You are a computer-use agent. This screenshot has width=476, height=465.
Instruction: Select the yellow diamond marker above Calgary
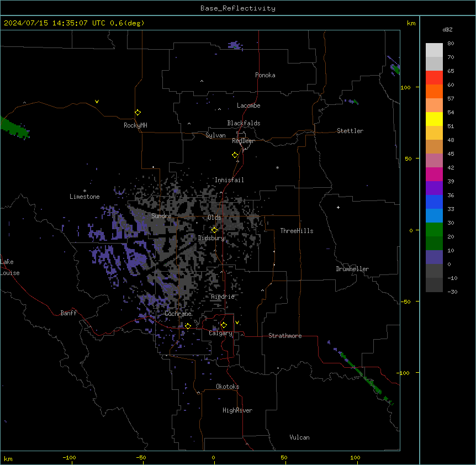tap(224, 325)
